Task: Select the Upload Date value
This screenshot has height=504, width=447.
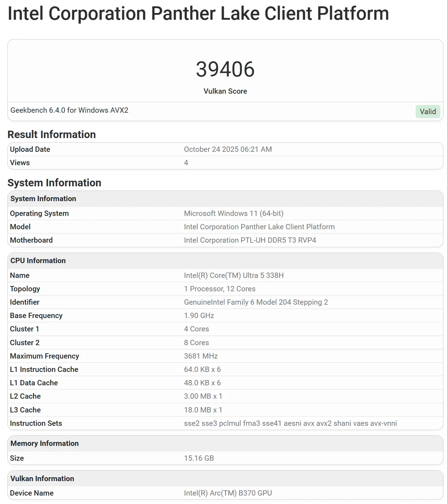Action: click(228, 149)
